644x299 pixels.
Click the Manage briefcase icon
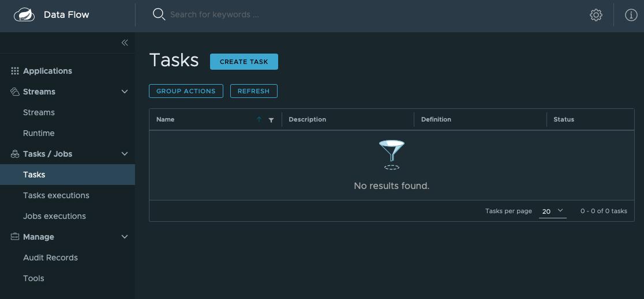coord(15,237)
